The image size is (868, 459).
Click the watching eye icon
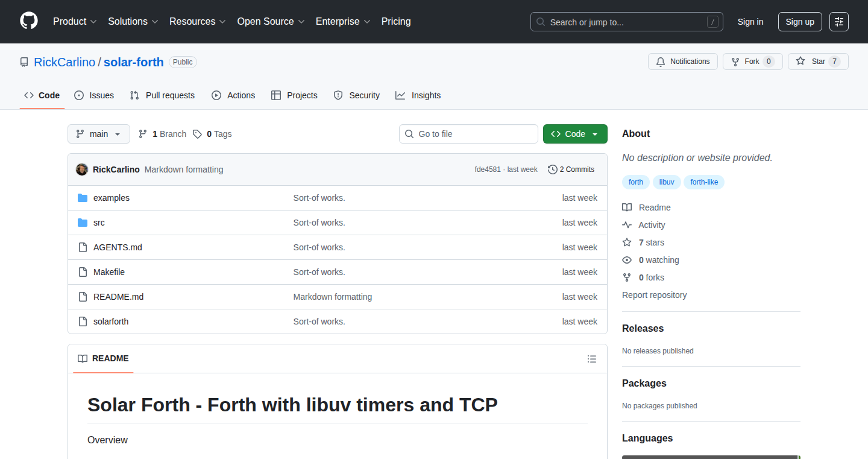[627, 260]
